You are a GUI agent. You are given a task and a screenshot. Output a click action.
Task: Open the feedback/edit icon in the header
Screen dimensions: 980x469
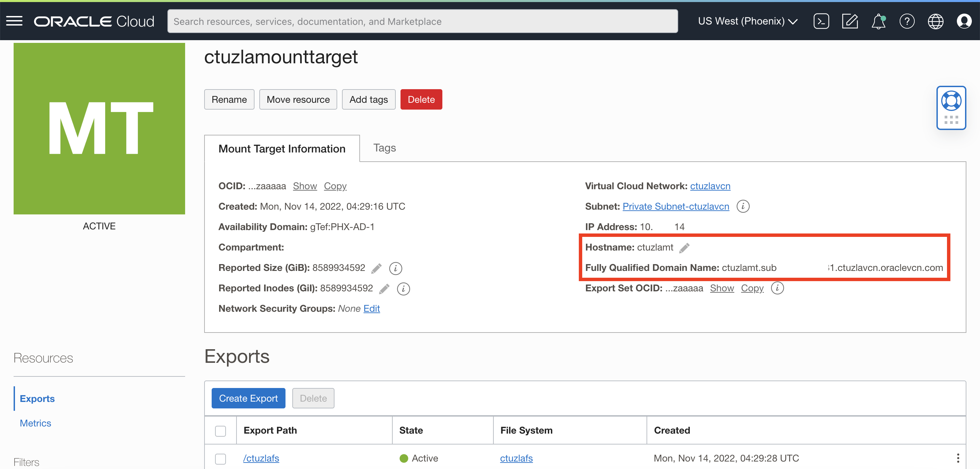[850, 21]
